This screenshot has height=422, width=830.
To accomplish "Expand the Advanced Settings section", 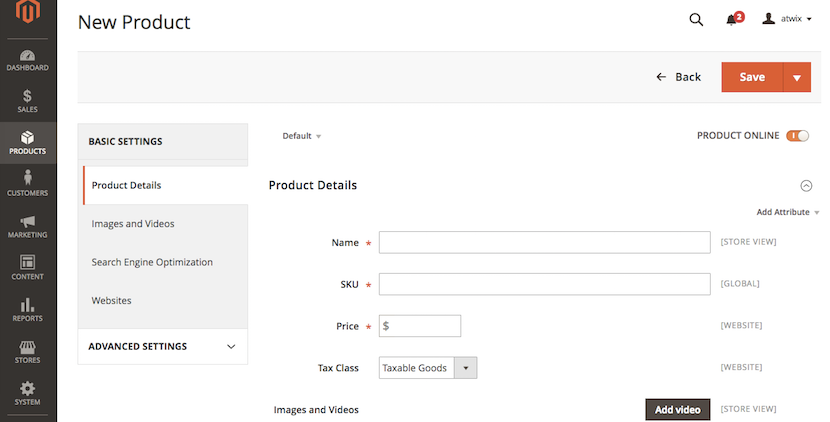I will click(162, 346).
